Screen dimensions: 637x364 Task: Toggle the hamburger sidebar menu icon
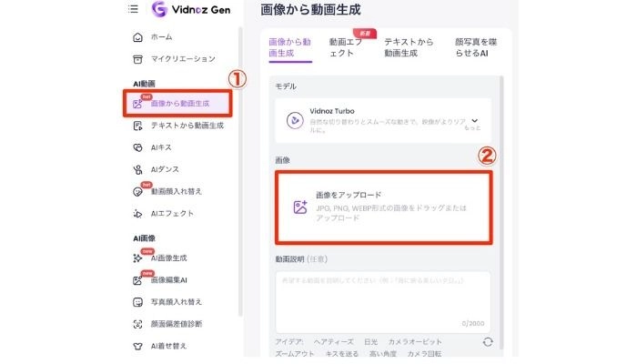133,9
